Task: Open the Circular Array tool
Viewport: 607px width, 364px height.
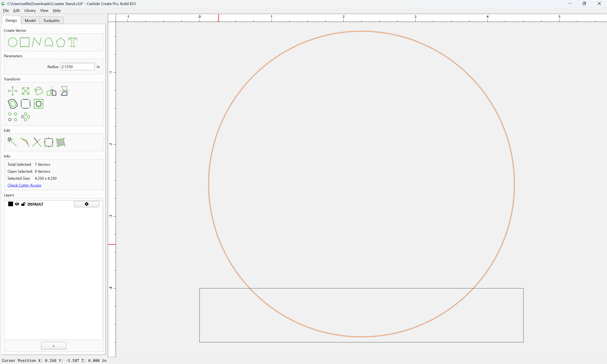Action: 26,117
